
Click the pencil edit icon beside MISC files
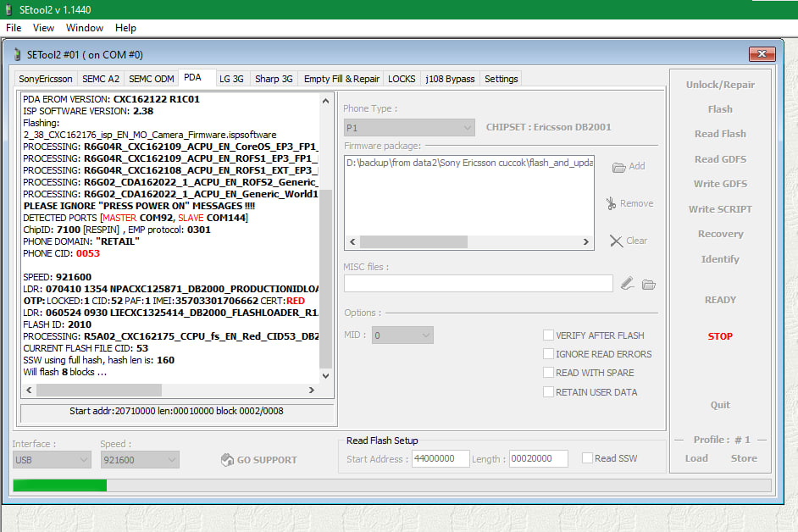pos(627,284)
